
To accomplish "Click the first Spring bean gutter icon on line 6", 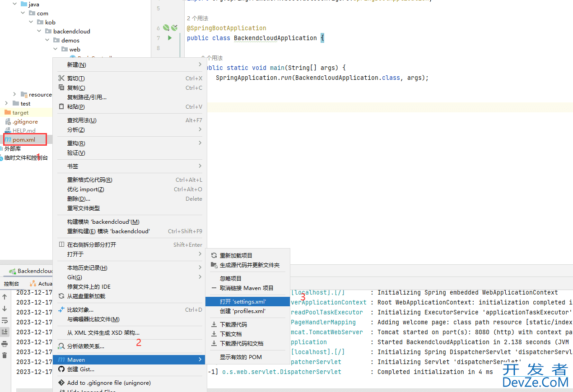I will tap(166, 28).
